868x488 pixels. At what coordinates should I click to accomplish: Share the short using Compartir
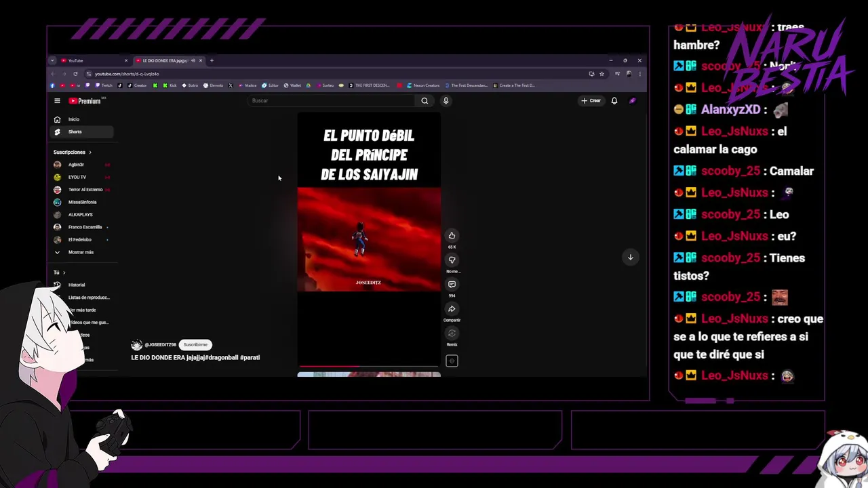[452, 308]
